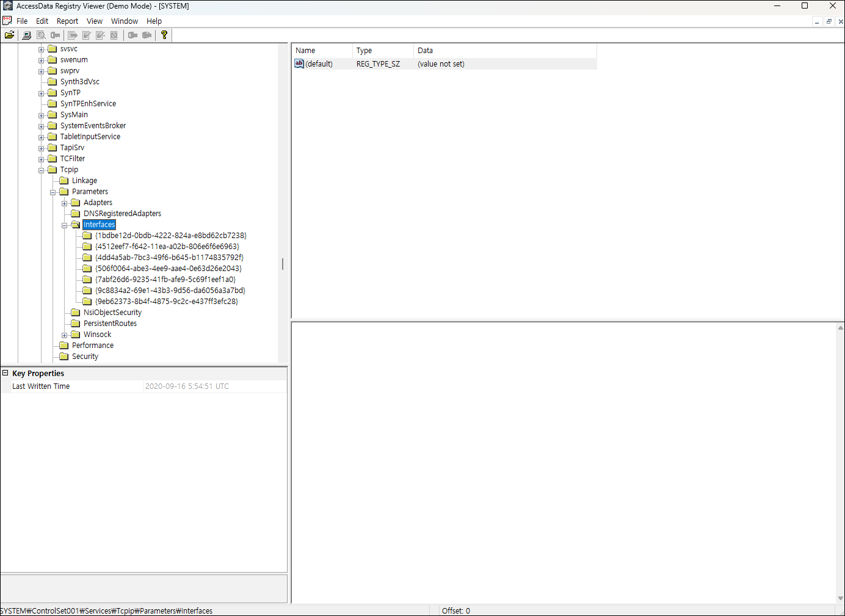The height and width of the screenshot is (616, 845).
Task: Select key {4512eef7-f642-11ea-a02b-806e6f6e6963}
Action: pyautogui.click(x=167, y=247)
